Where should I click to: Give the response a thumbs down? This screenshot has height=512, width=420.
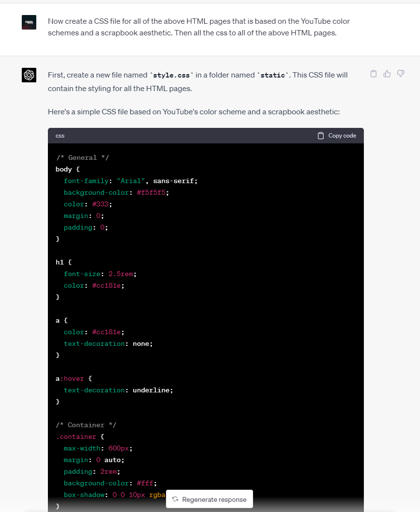click(401, 74)
